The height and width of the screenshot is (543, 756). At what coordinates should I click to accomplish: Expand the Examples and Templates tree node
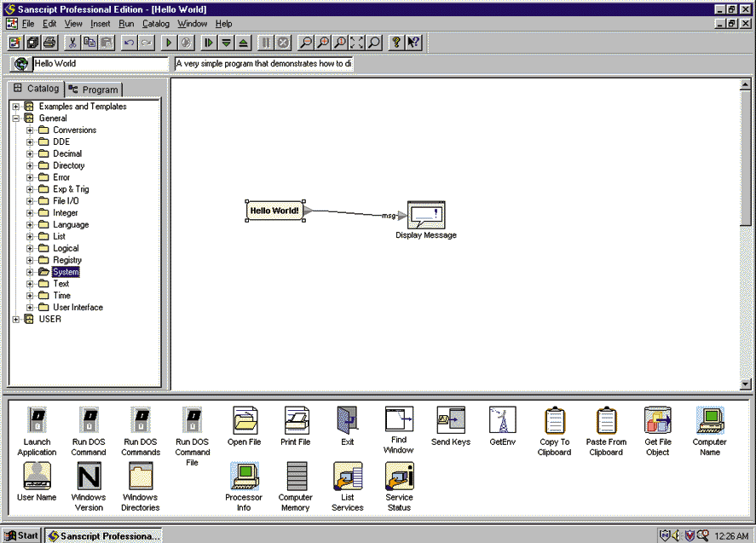click(x=16, y=107)
